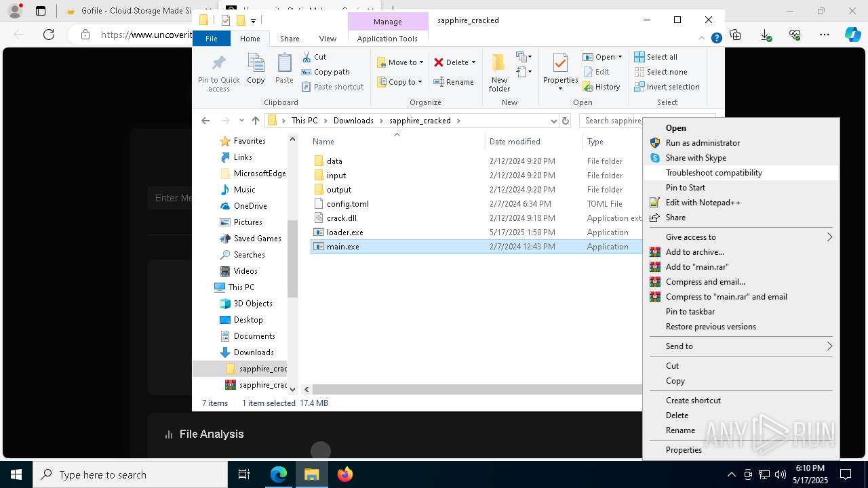Select config.toml file
The image size is (868, 488).
click(347, 204)
